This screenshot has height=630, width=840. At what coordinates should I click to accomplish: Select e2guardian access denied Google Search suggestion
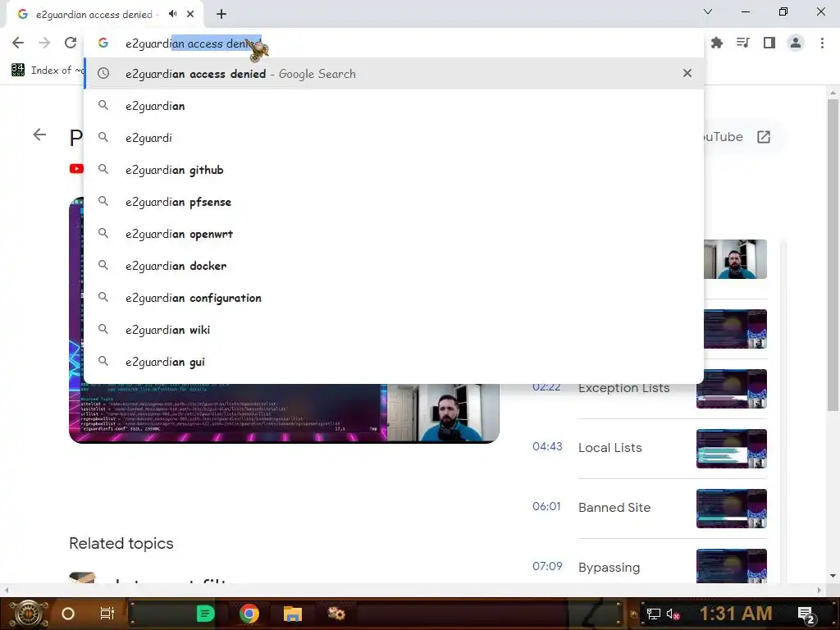pos(394,73)
